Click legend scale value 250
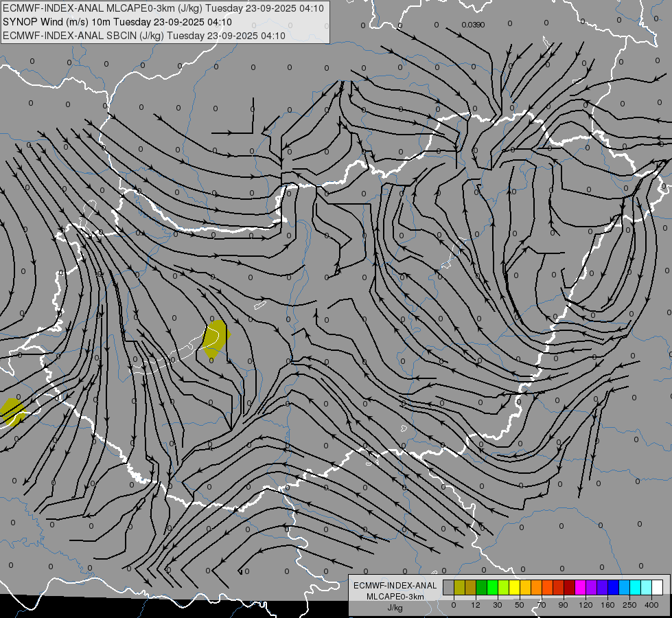Image resolution: width=672 pixels, height=618 pixels. click(x=629, y=605)
